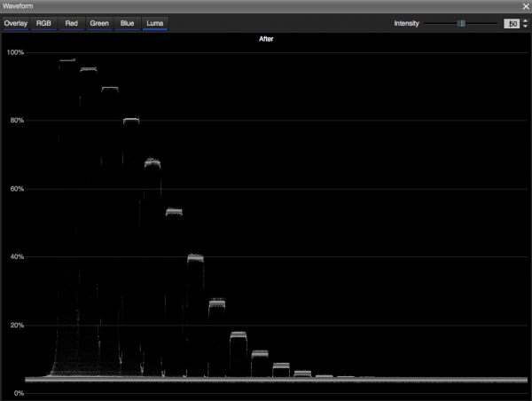Switch to the Overlay waveform view
This screenshot has height=401, width=532.
(16, 23)
